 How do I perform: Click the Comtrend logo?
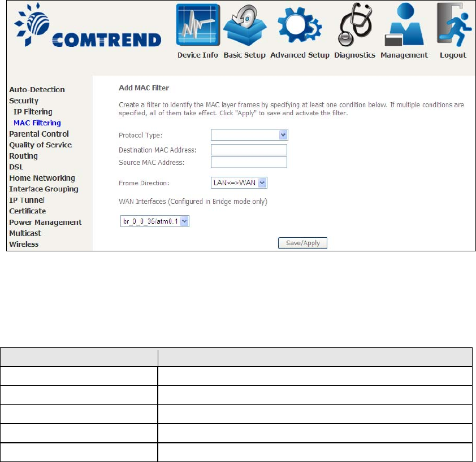[x=88, y=25]
